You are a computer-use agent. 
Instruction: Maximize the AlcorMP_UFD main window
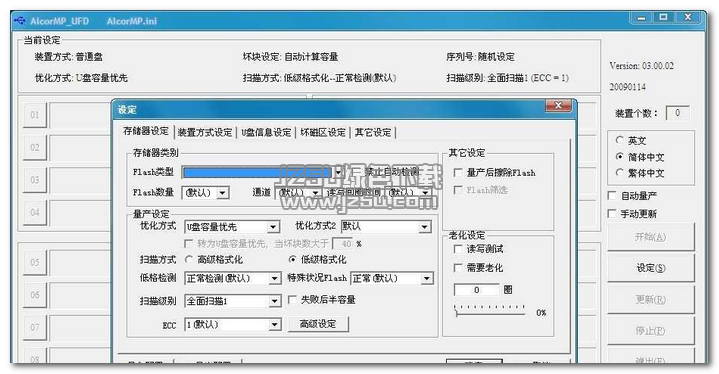[x=663, y=17]
